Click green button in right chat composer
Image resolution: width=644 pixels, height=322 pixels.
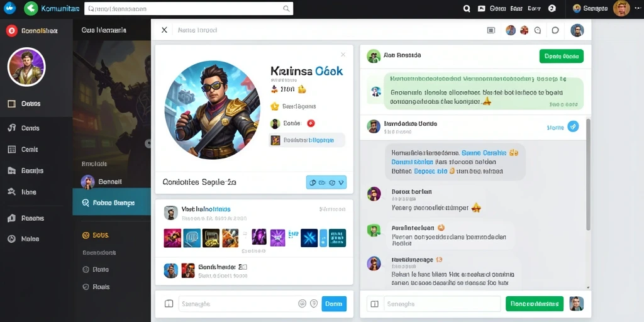coord(535,304)
